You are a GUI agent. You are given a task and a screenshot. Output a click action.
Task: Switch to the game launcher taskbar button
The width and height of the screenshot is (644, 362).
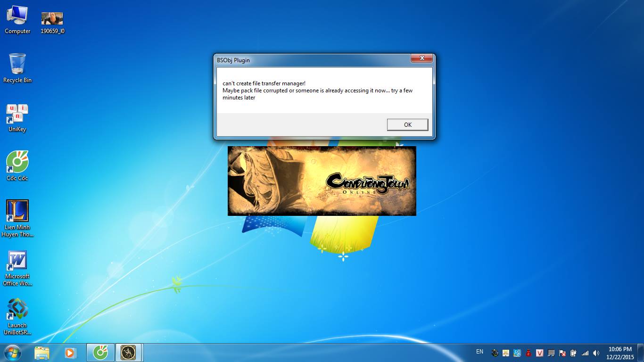[128, 353]
